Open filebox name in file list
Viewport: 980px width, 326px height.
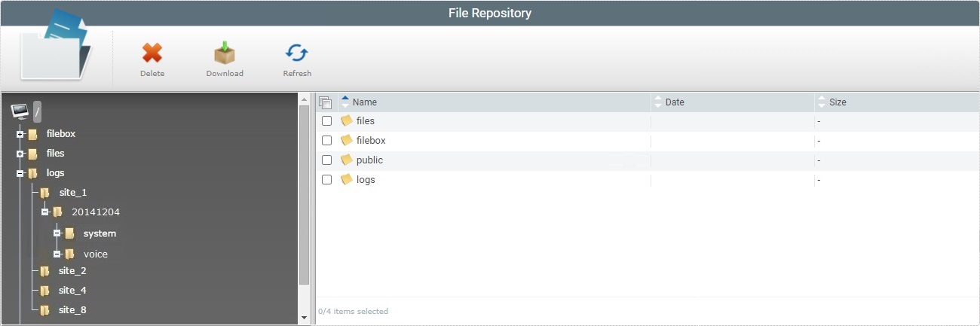(371, 140)
